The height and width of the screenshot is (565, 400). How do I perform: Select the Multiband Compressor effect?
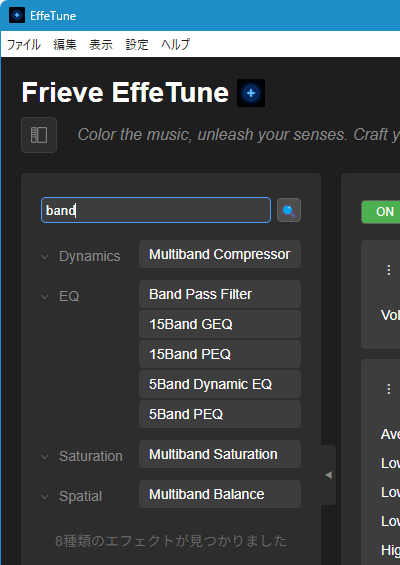[220, 254]
